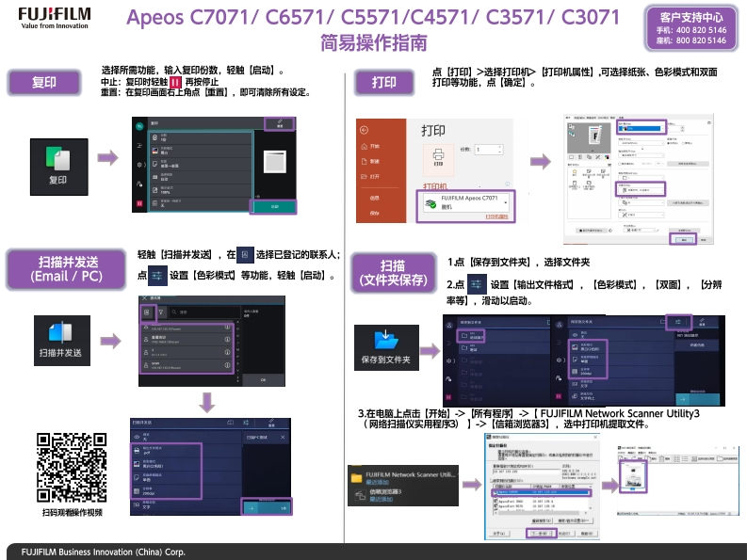
Task: Click the printer icon under 打印 heading
Action: 437,156
